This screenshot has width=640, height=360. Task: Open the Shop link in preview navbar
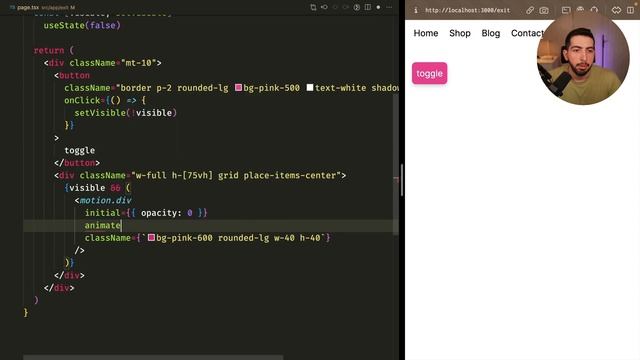click(460, 33)
